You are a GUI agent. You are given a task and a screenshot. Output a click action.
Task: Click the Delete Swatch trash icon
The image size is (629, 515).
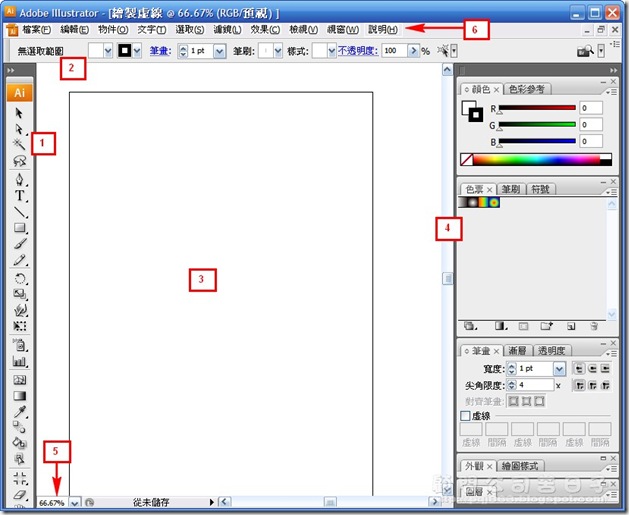pos(594,326)
